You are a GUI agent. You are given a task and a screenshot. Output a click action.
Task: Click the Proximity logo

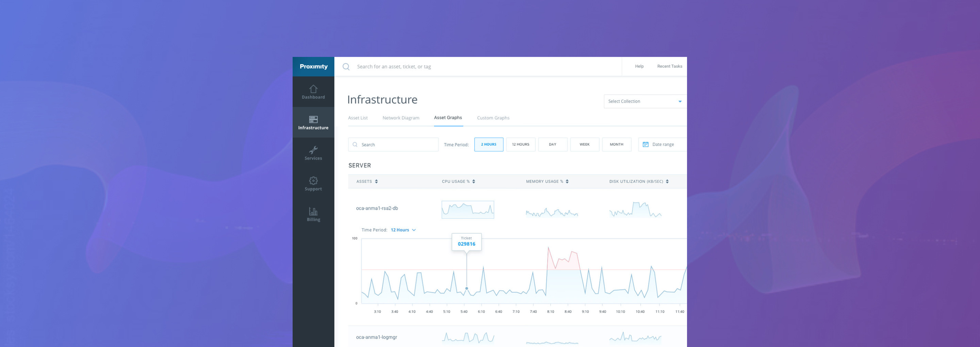(x=313, y=67)
